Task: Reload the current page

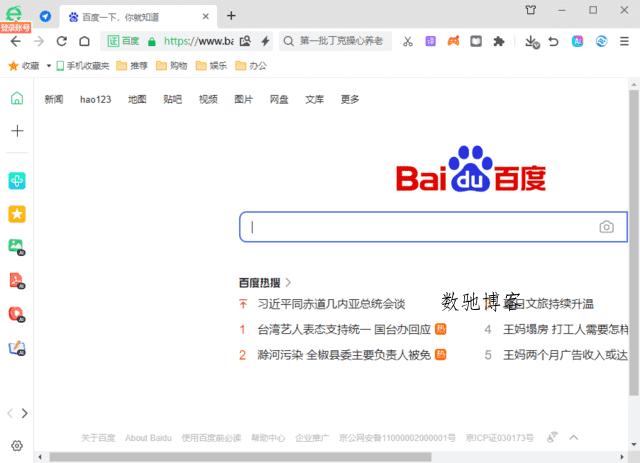Action: (x=62, y=41)
